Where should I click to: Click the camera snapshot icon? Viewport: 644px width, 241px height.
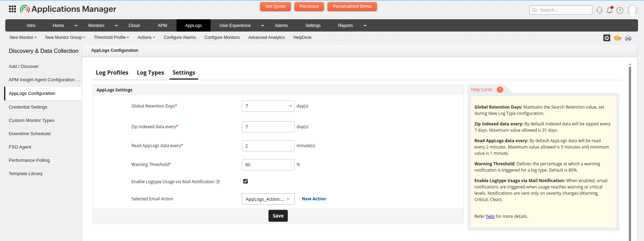(607, 38)
